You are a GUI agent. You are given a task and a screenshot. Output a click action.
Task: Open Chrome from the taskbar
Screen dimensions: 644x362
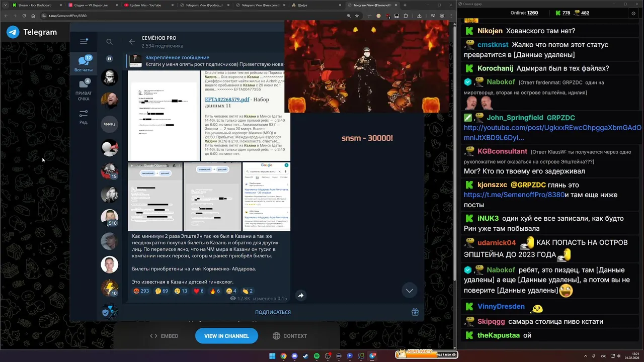tap(283, 356)
